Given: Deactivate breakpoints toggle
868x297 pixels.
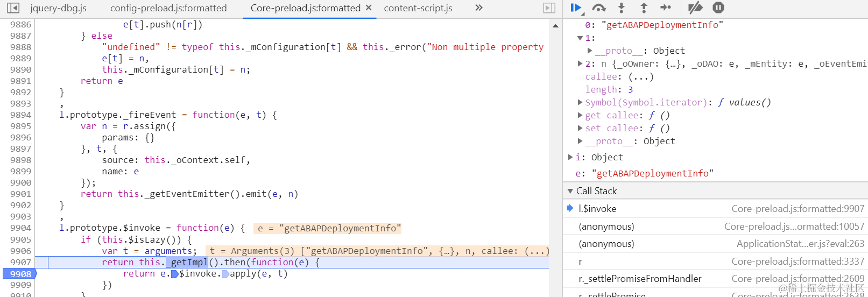Looking at the screenshot, I should [695, 8].
